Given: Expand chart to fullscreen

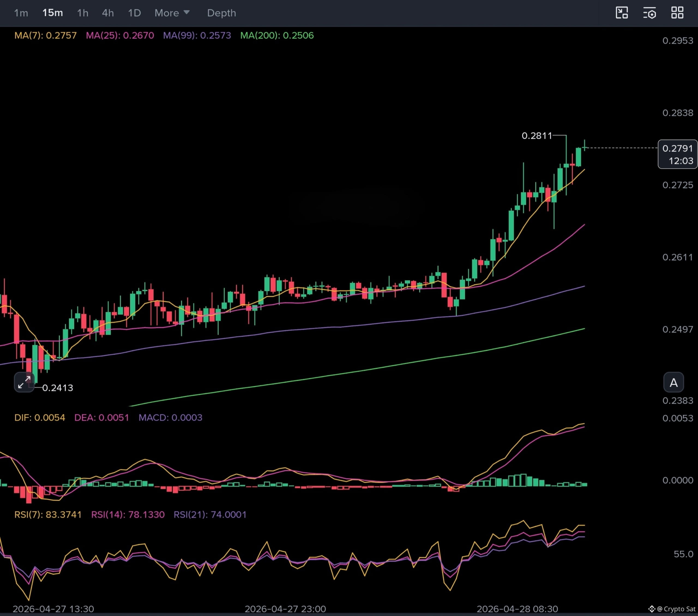Looking at the screenshot, I should pos(24,382).
